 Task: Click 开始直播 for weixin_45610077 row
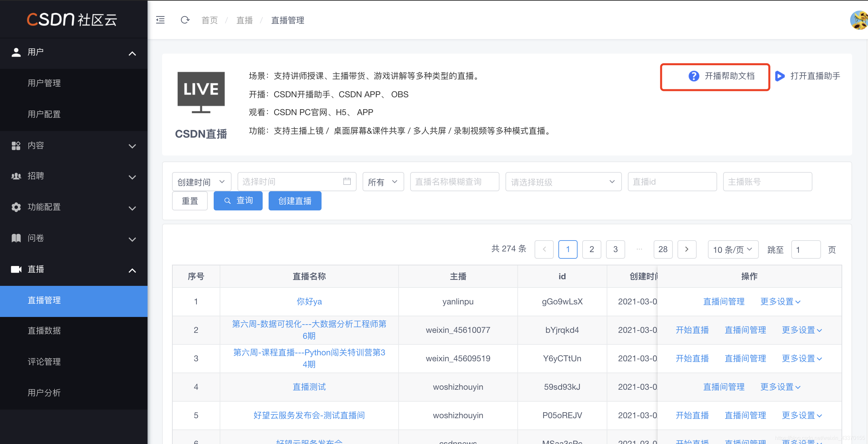(x=692, y=330)
